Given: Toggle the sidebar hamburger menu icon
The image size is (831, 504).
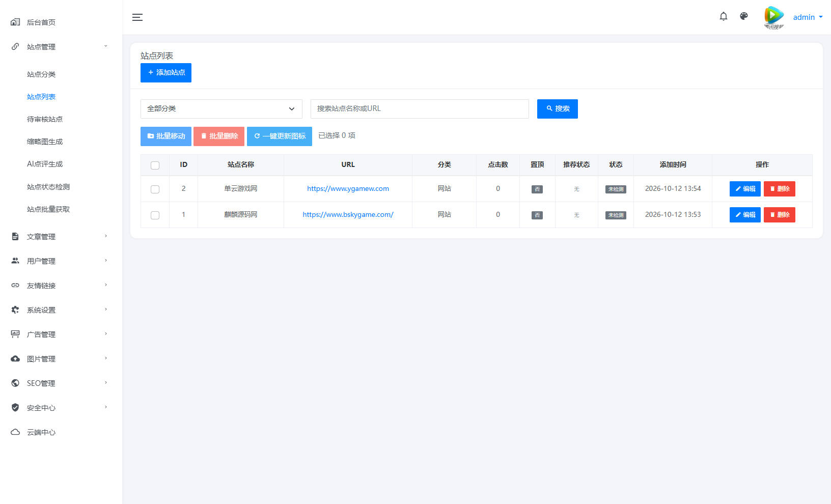Looking at the screenshot, I should [x=137, y=17].
